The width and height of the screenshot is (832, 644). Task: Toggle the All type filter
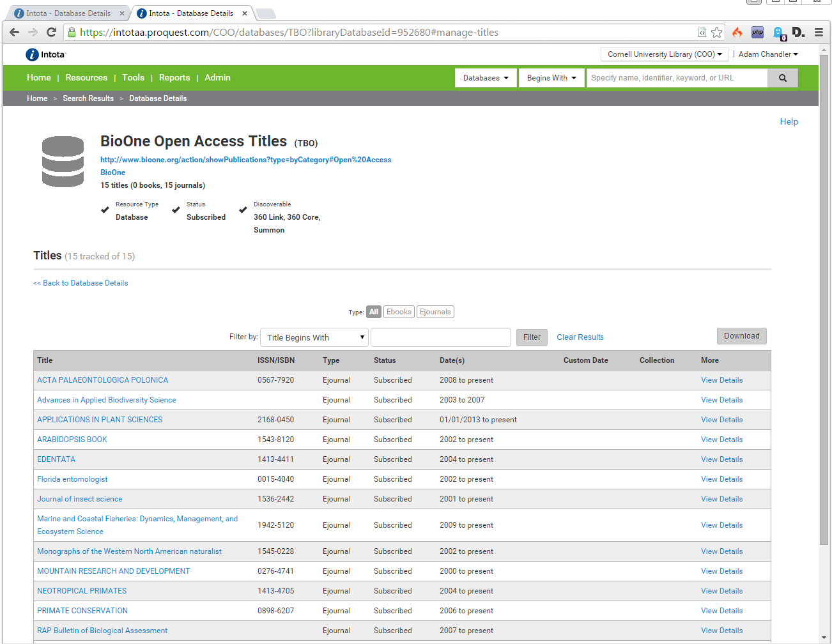[374, 312]
